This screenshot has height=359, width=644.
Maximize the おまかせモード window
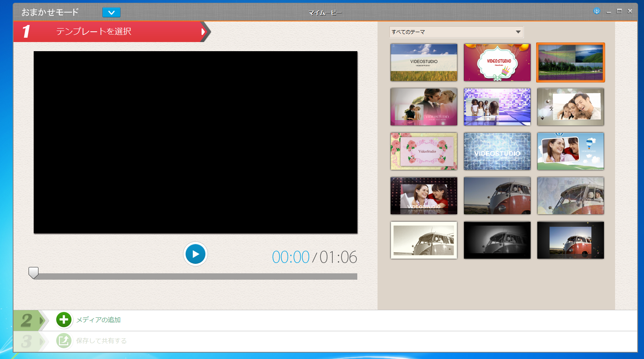click(619, 11)
